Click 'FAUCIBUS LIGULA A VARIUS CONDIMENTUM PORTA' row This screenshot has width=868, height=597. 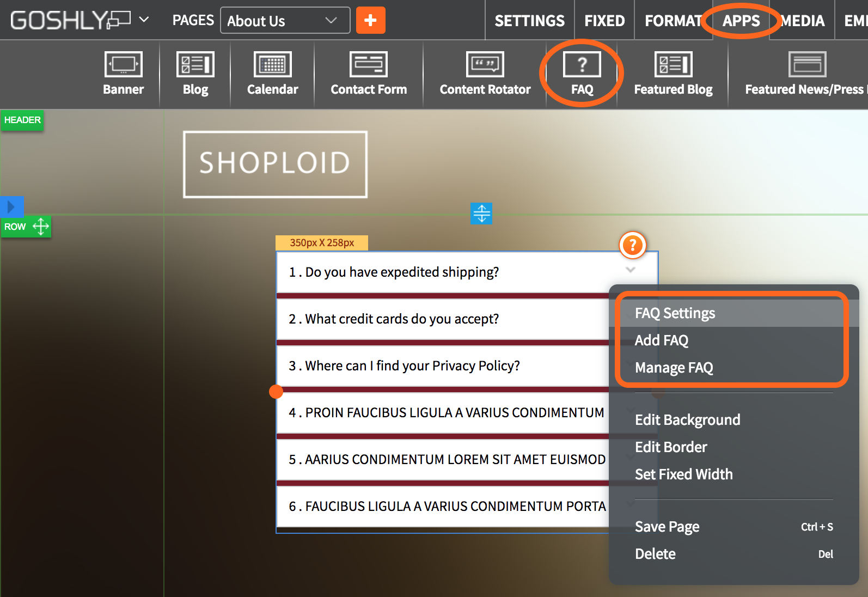tap(443, 506)
